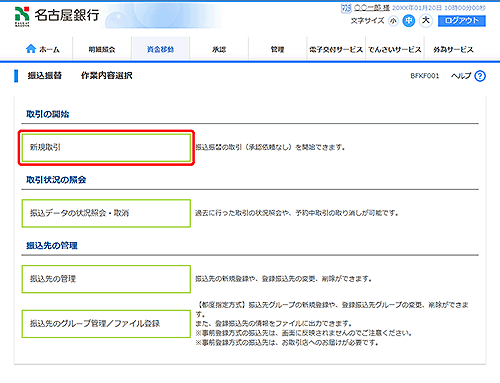This screenshot has height=383, width=500.
Task: Set font size to large (大)
Action: (x=426, y=21)
